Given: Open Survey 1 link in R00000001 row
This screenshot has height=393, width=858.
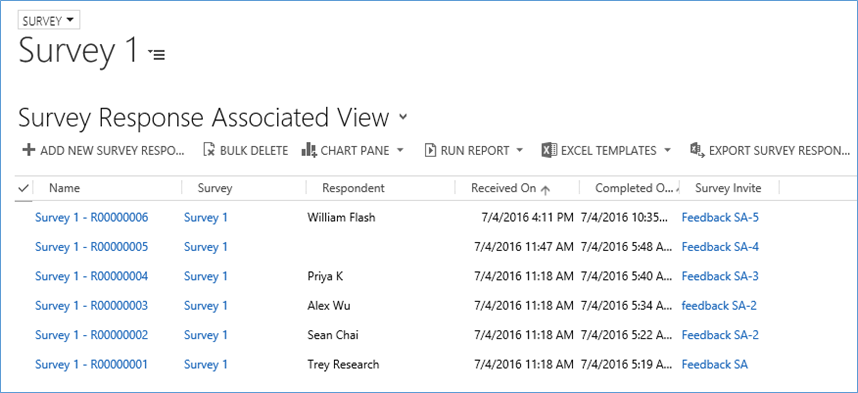Looking at the screenshot, I should (x=206, y=365).
